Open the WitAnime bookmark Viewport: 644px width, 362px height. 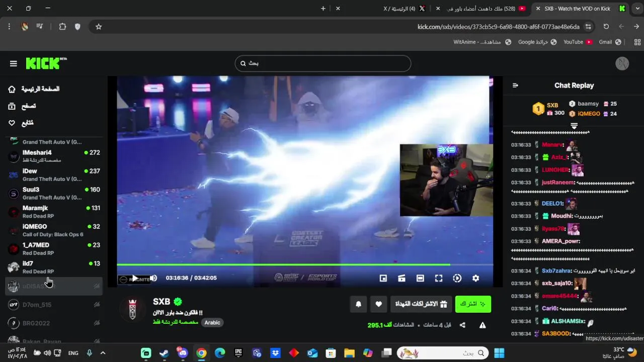click(482, 42)
